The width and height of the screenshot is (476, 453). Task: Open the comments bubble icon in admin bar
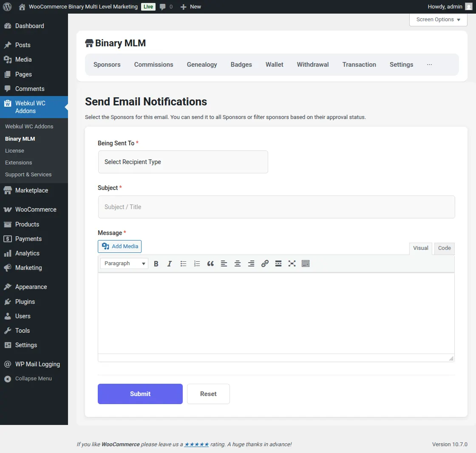(x=163, y=7)
